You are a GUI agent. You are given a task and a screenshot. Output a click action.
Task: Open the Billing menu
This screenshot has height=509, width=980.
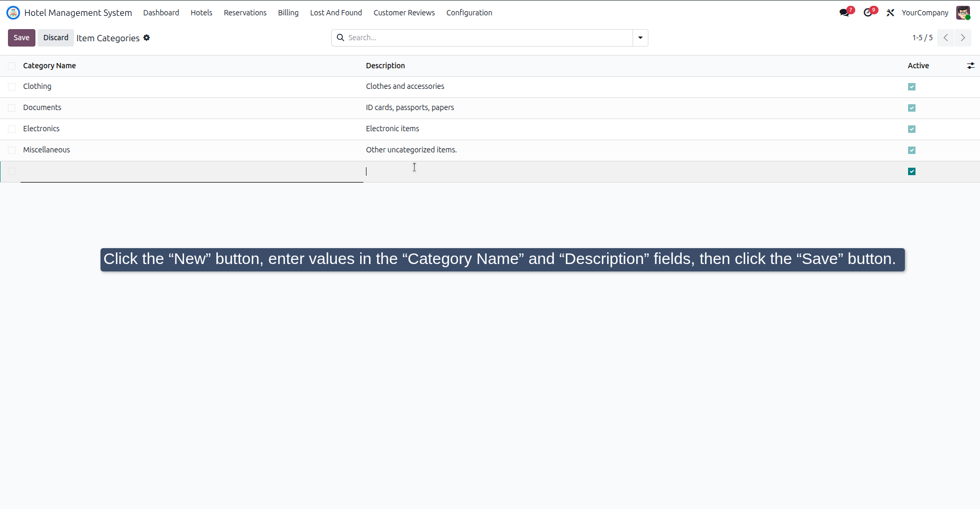[x=288, y=13]
